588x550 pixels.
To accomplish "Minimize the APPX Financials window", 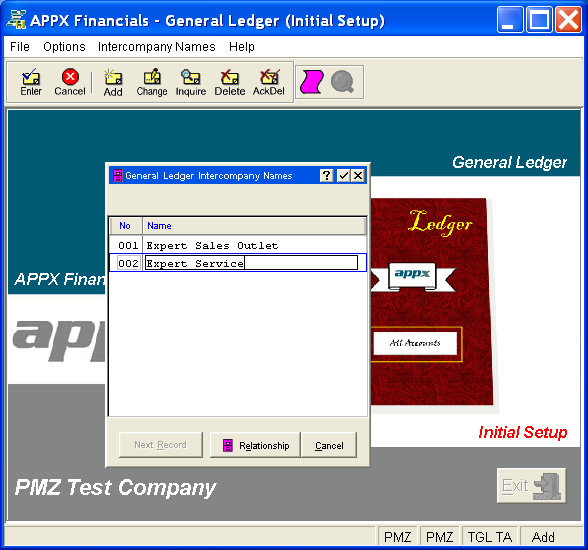I will pyautogui.click(x=510, y=19).
